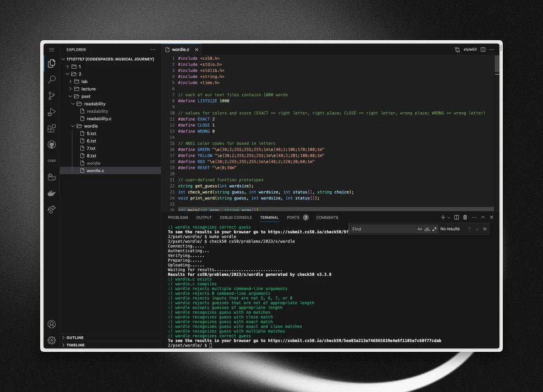This screenshot has height=392, width=543.
Task: Open Source Control view
Action: (x=52, y=96)
